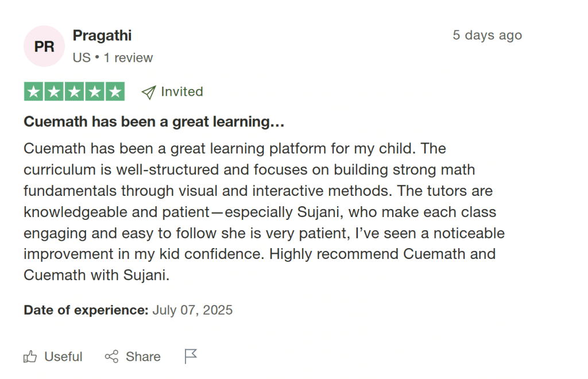
Task: Click the "Share" text label
Action: pyautogui.click(x=142, y=357)
